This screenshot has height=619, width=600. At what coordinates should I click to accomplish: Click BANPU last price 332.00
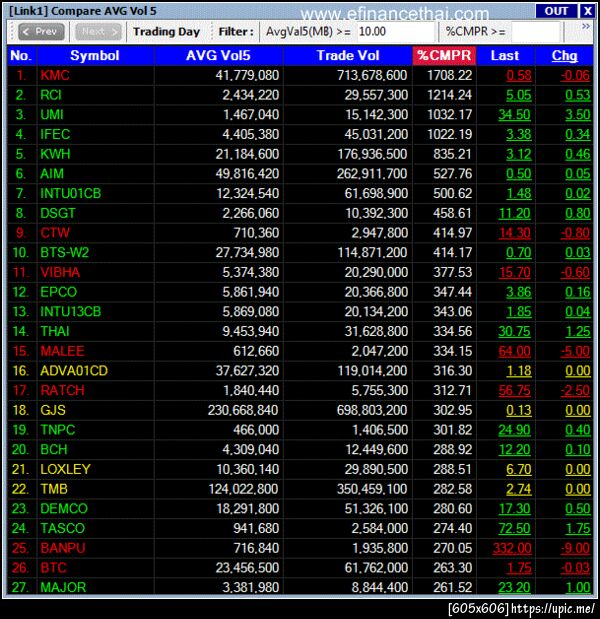point(512,548)
